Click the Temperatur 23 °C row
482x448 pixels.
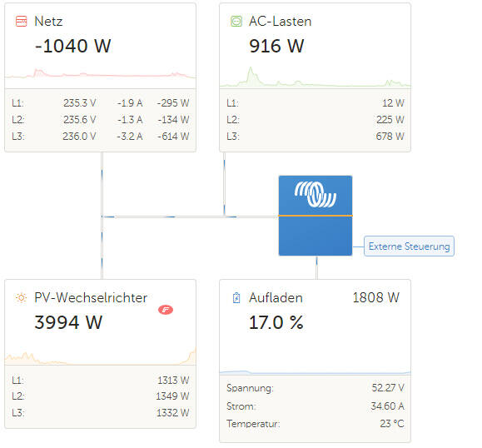coord(315,424)
